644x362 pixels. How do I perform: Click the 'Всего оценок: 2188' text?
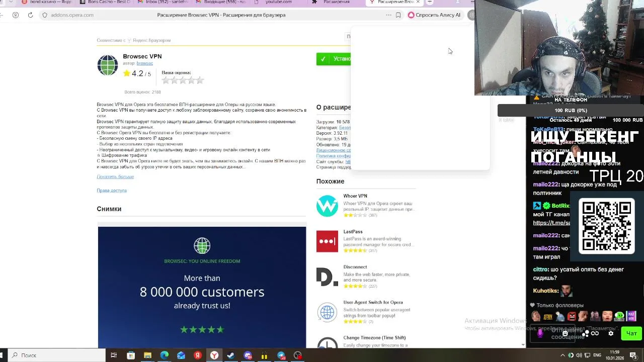click(142, 92)
